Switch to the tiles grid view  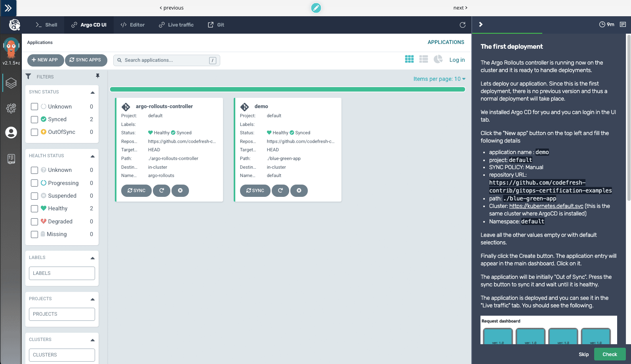(409, 59)
